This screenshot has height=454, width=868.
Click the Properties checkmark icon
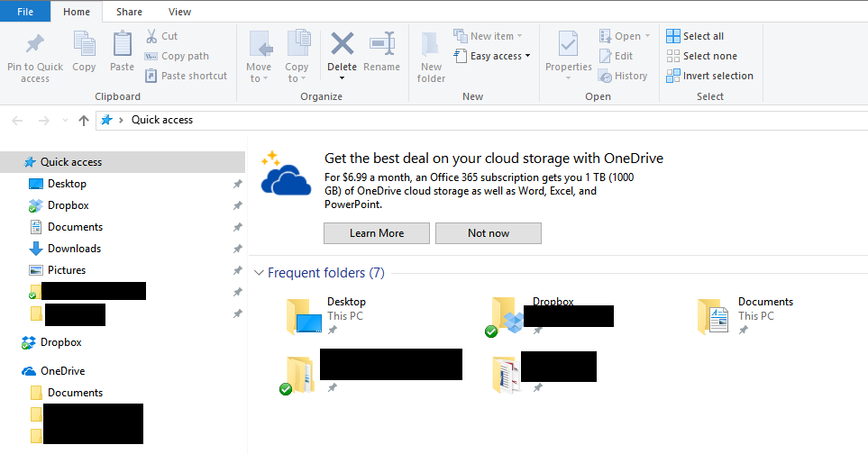(568, 43)
